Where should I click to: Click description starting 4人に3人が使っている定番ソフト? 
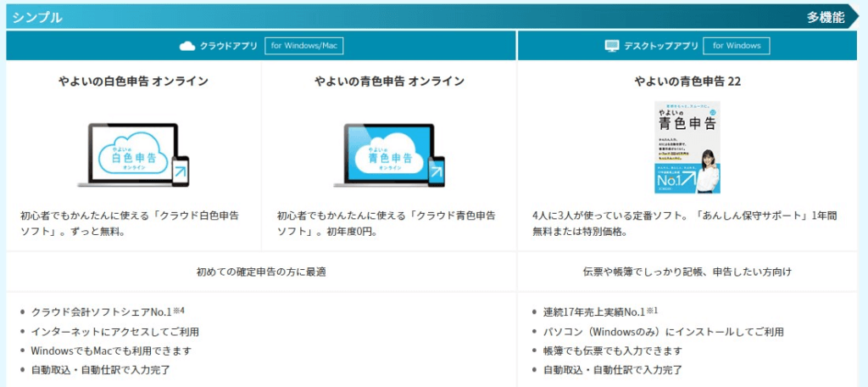pyautogui.click(x=684, y=223)
